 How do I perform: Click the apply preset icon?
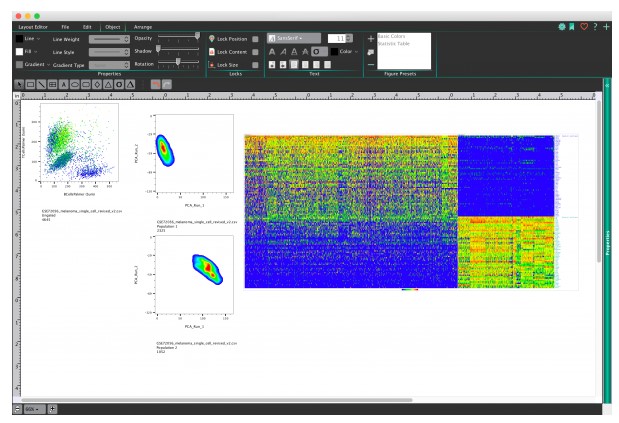point(371,52)
